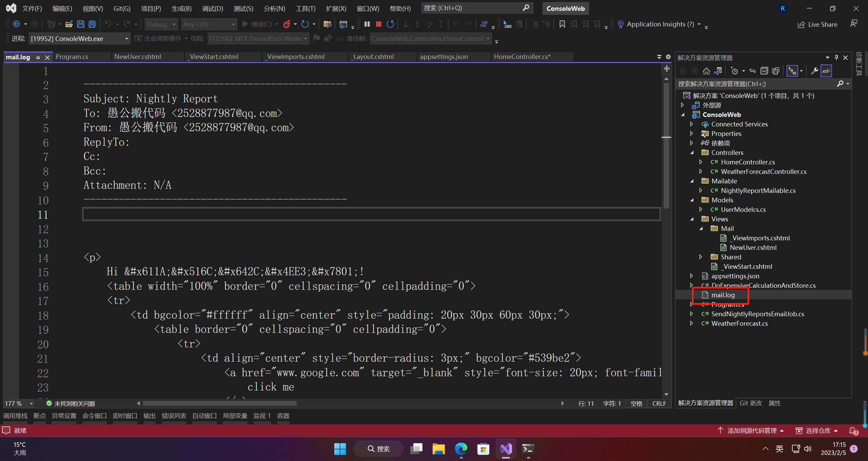Viewport: 868px width, 461px height.
Task: Click the Live Share button
Action: click(x=817, y=24)
